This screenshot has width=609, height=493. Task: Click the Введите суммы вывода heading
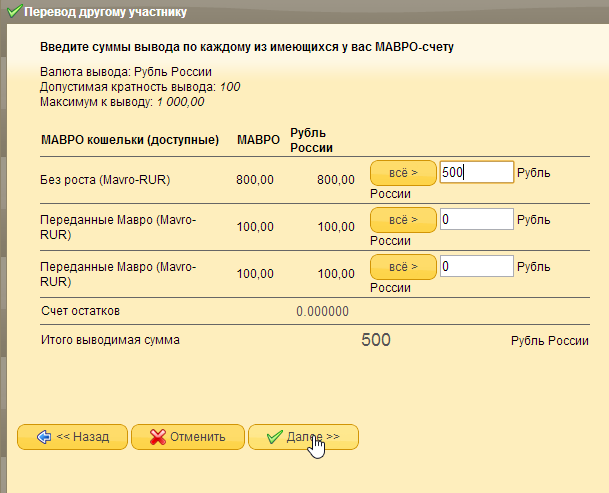[247, 47]
